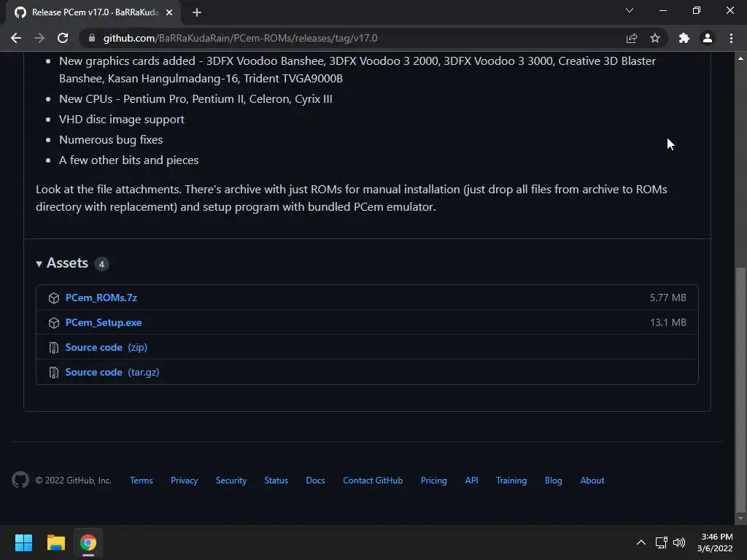Open the Status footer link
This screenshot has width=747, height=560.
[x=276, y=481]
